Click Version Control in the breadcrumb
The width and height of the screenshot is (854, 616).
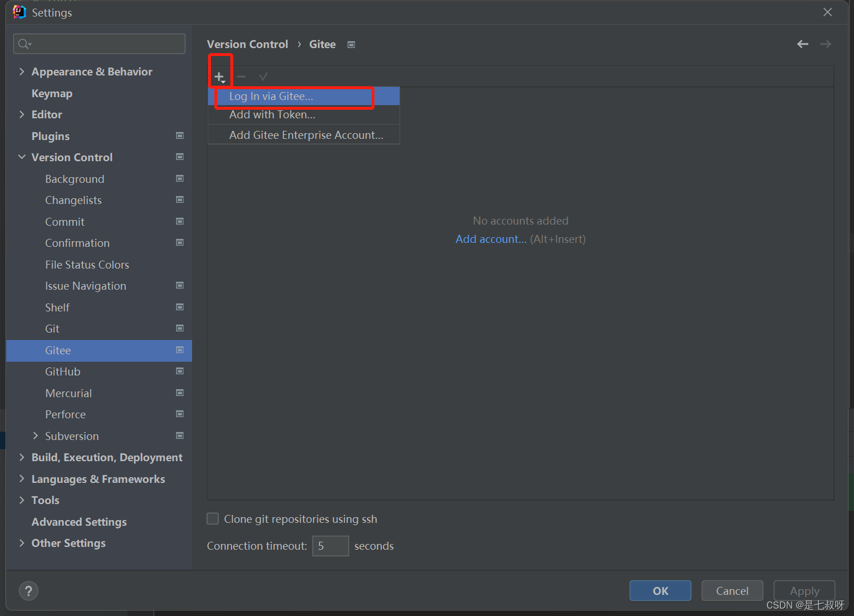click(248, 44)
